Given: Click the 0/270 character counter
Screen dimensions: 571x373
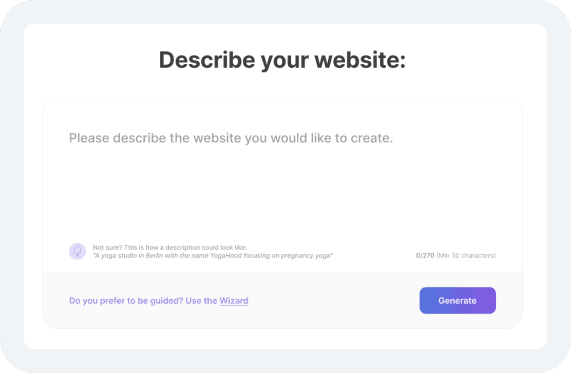Looking at the screenshot, I should coord(425,256).
